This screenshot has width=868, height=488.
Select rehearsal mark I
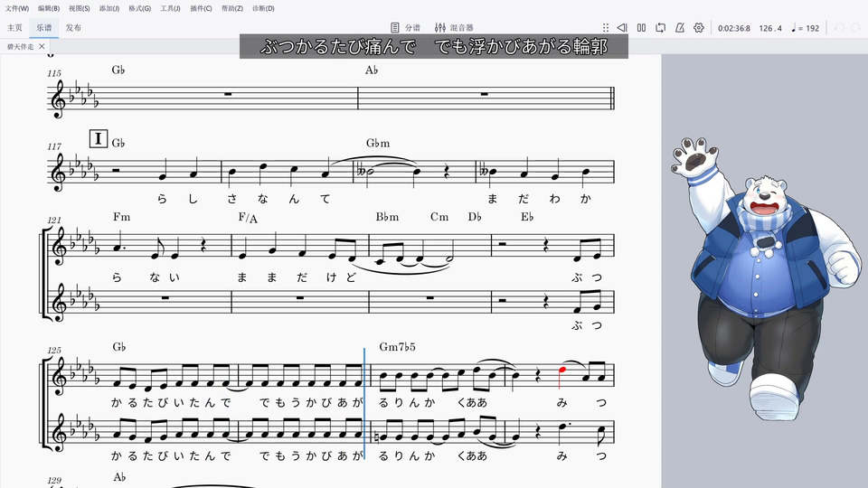[98, 138]
